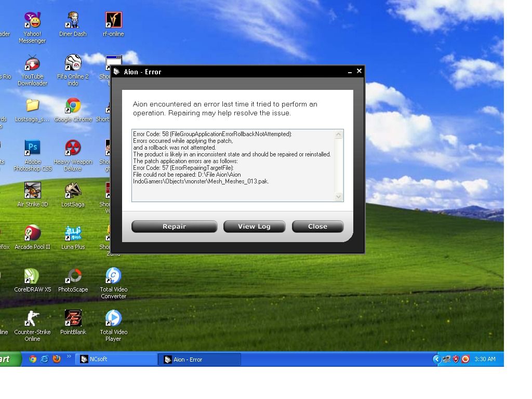The height and width of the screenshot is (399, 532).
Task: Click the 'Aion encountered an error' message text
Action: click(x=225, y=109)
